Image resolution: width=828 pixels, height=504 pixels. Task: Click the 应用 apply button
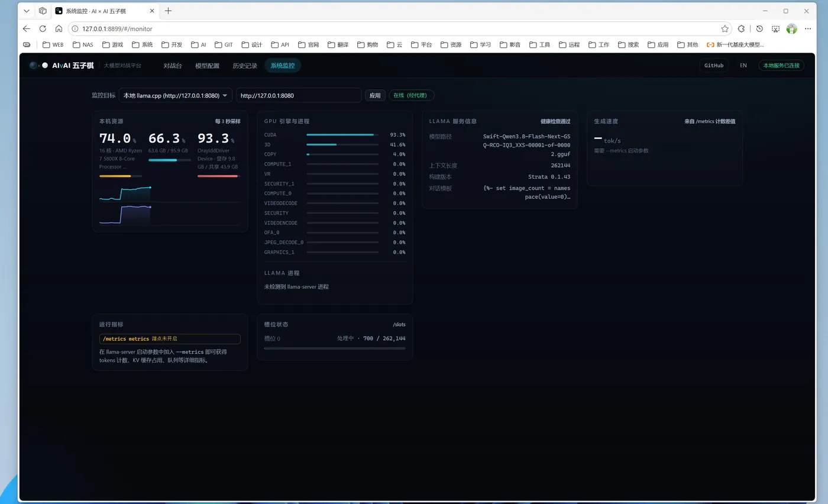(375, 95)
